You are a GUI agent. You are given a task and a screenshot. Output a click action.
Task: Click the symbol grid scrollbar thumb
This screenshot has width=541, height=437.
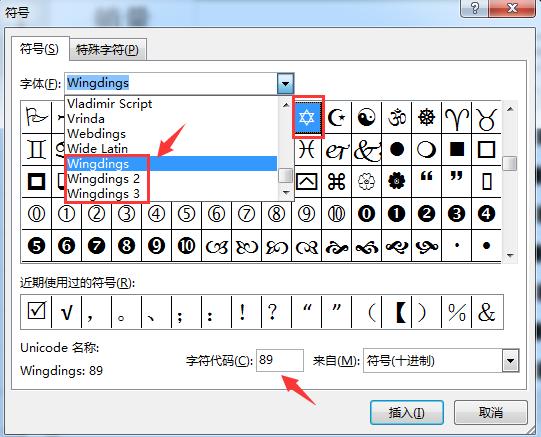(x=510, y=163)
